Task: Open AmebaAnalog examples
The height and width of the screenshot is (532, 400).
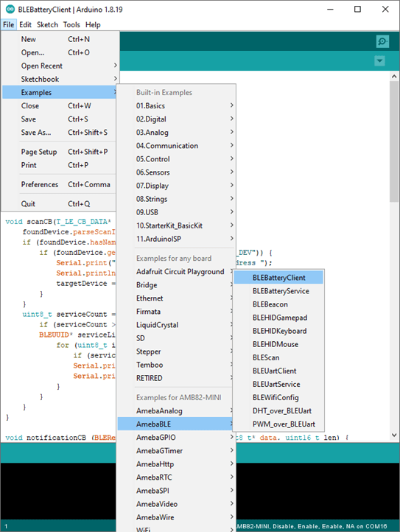Action: click(x=175, y=411)
